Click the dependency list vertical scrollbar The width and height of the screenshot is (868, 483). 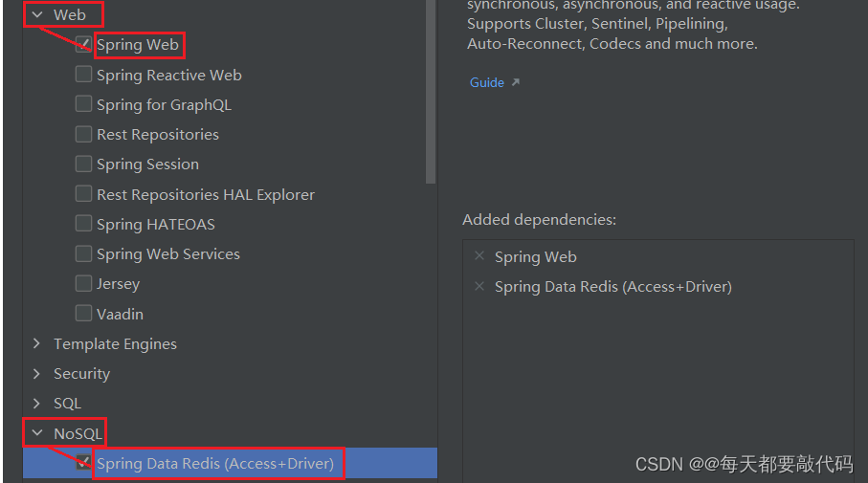(x=431, y=92)
